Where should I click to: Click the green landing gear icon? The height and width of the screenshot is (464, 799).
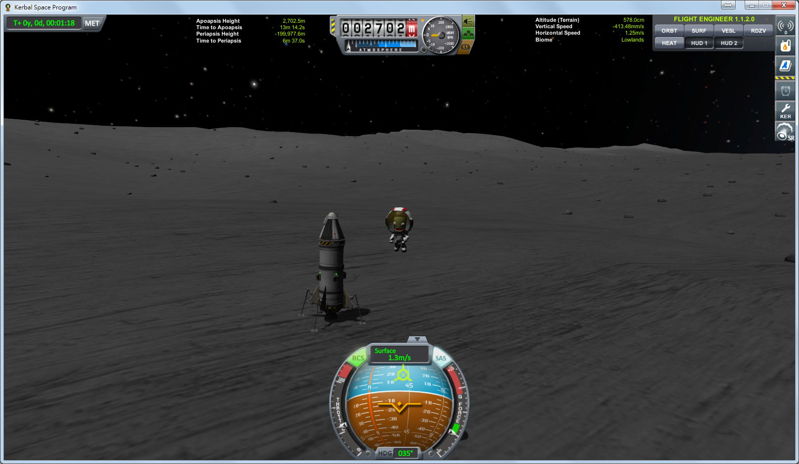[467, 33]
